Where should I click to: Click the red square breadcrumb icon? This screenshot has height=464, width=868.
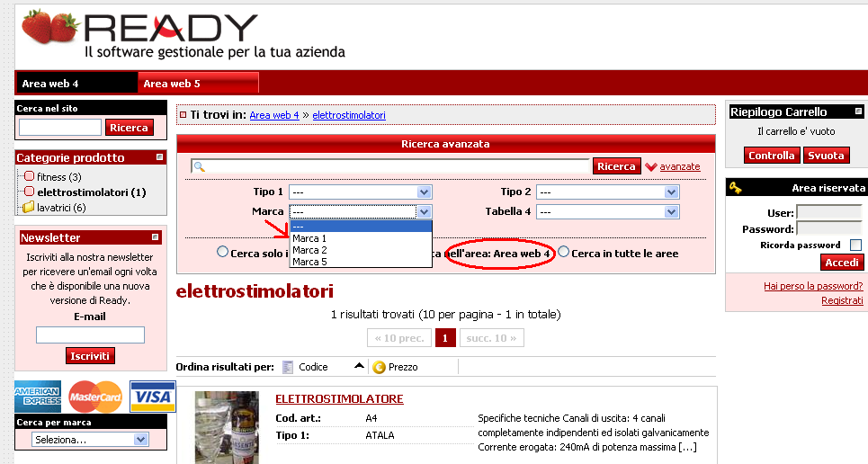point(183,114)
